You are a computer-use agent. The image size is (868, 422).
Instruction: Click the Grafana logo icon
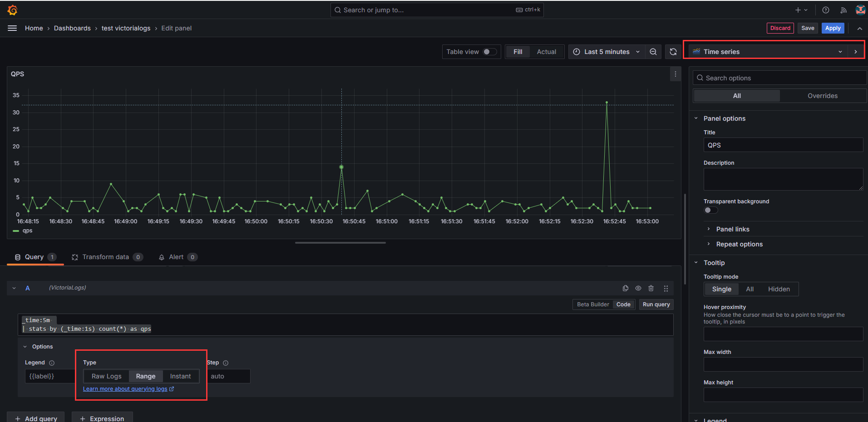(x=12, y=10)
